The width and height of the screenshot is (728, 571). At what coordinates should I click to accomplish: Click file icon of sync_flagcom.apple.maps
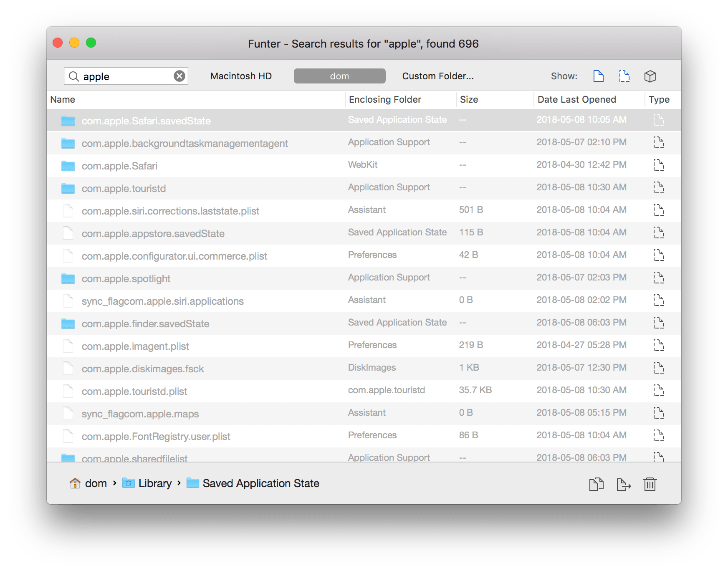(68, 413)
